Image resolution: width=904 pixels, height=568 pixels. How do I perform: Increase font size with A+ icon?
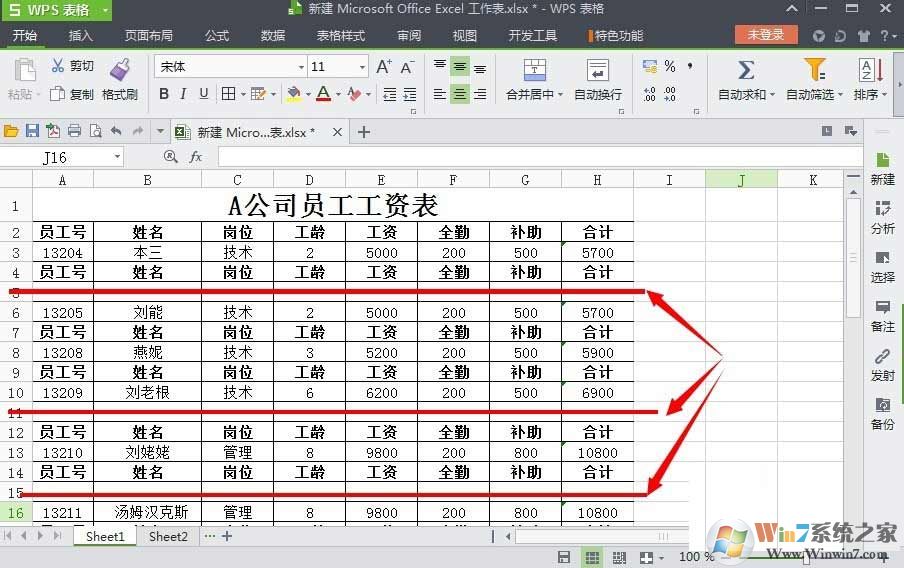click(x=384, y=67)
